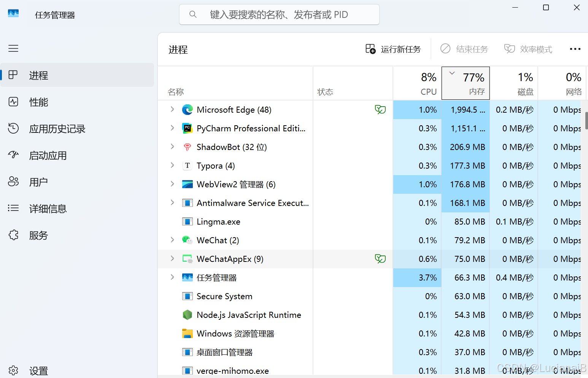Expand the PyCharm Professional process group
The height and width of the screenshot is (378, 588).
(172, 128)
